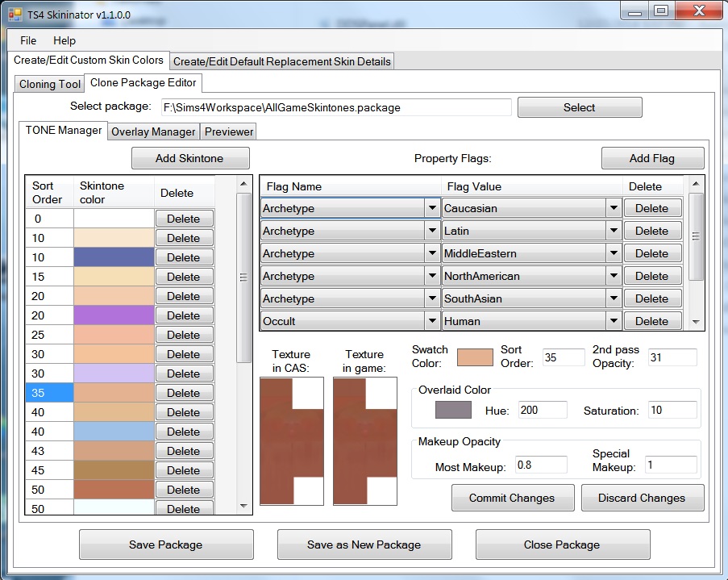Edit the Hue input field
The image size is (728, 580).
(x=542, y=410)
